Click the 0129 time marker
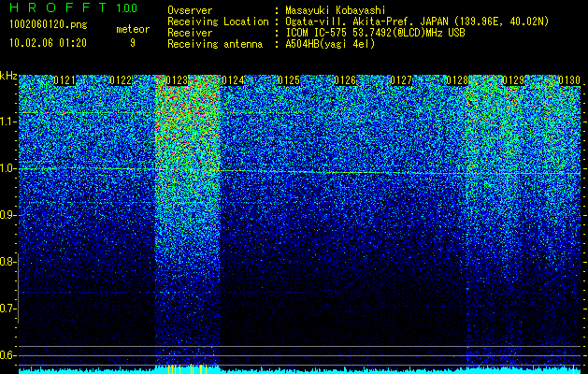 513,80
